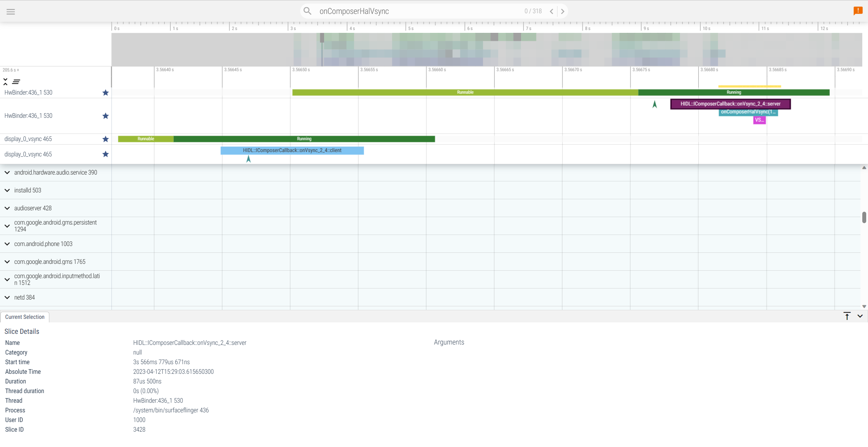Click the track list vertical scrollbar
This screenshot has height=447, width=868.
coord(864,217)
